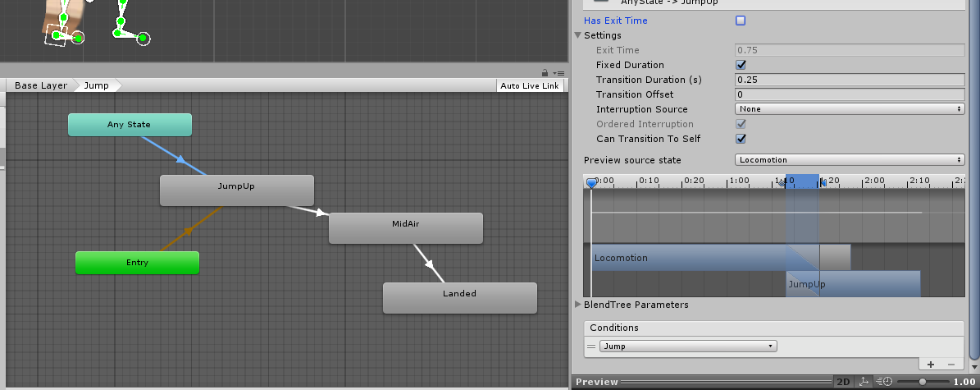Go to Base Layer breadcrumb
This screenshot has width=980, height=390.
click(x=40, y=85)
